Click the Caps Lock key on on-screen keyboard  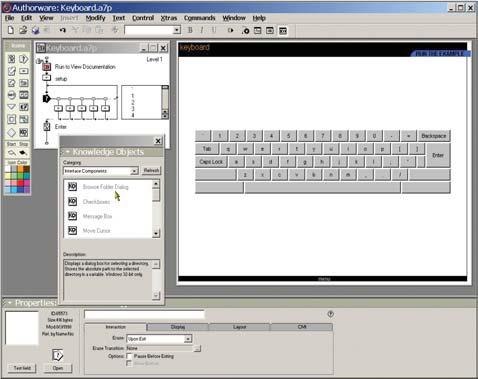[211, 162]
